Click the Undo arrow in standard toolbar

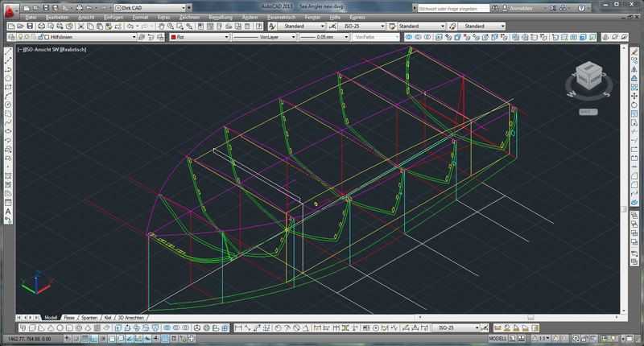coord(130,27)
